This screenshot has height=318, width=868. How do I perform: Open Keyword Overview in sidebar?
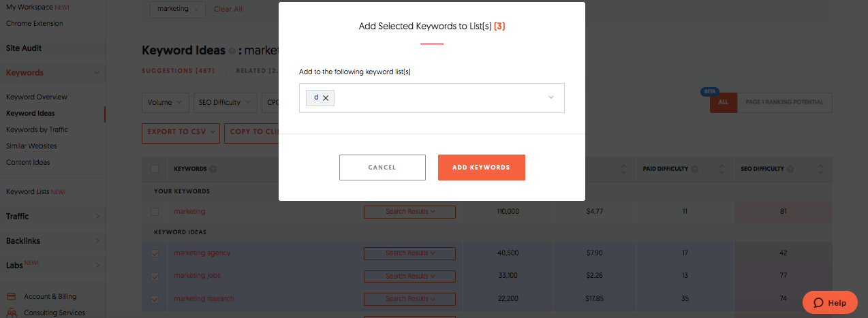(x=37, y=97)
